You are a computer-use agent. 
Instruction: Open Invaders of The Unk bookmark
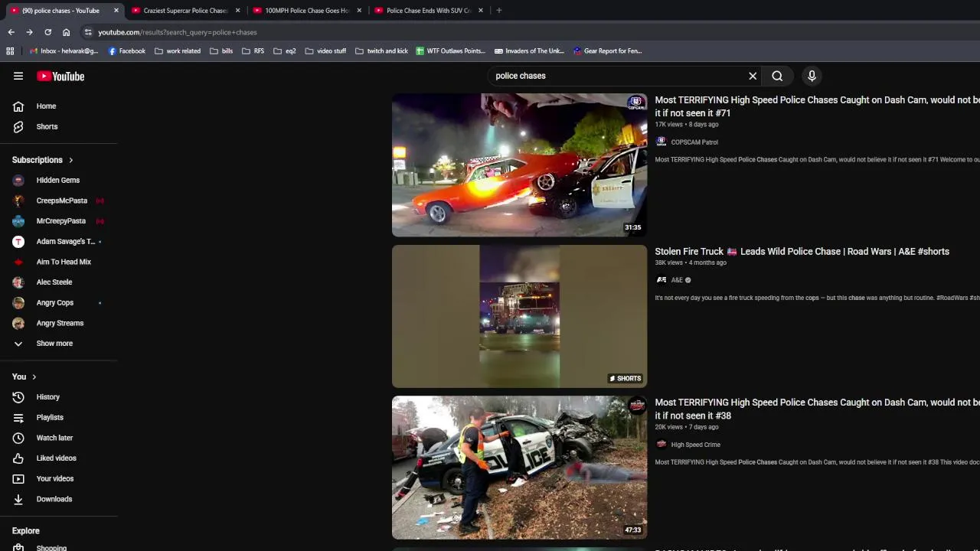(x=529, y=51)
